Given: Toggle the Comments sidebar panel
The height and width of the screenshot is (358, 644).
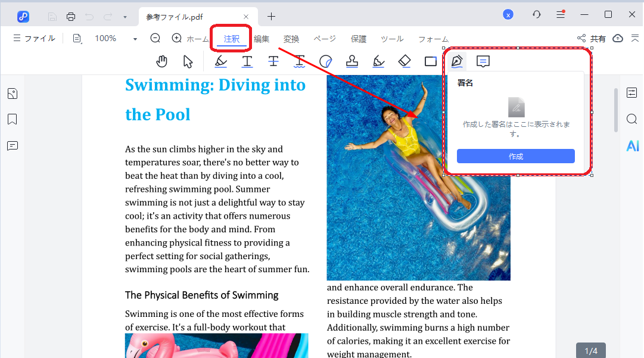Looking at the screenshot, I should click(x=13, y=146).
